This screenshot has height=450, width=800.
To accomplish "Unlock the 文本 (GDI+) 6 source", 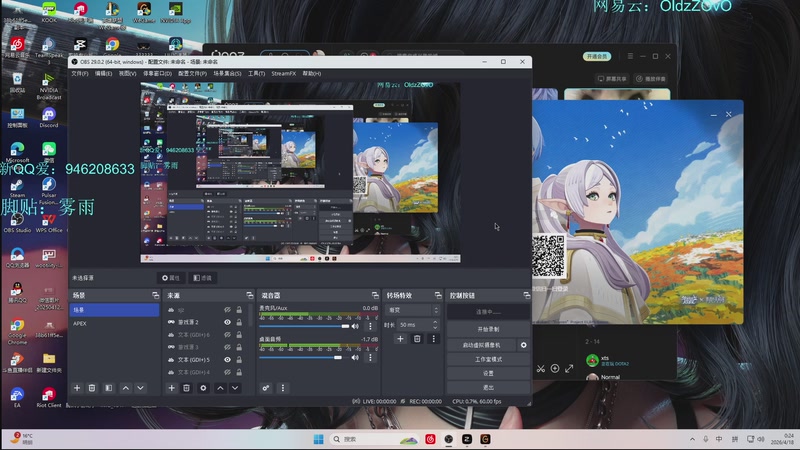I will pos(239,335).
